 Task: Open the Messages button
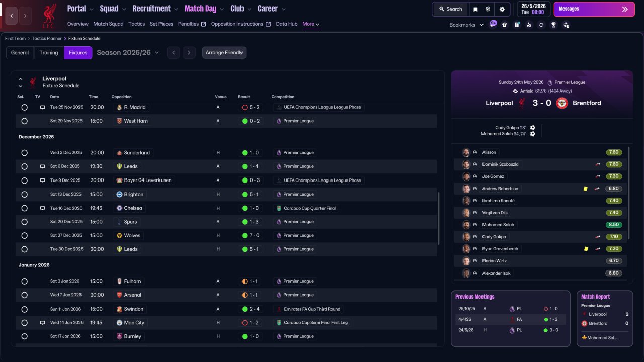pyautogui.click(x=594, y=9)
